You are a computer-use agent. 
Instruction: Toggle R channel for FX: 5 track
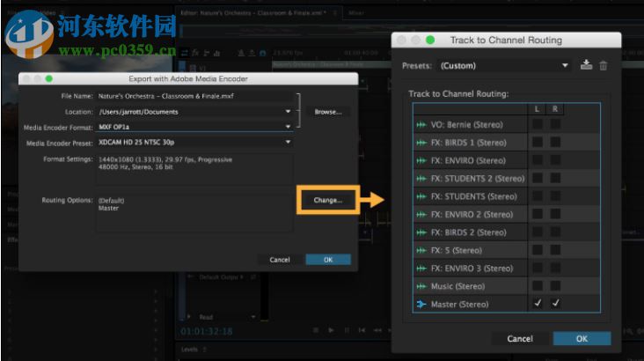point(555,250)
